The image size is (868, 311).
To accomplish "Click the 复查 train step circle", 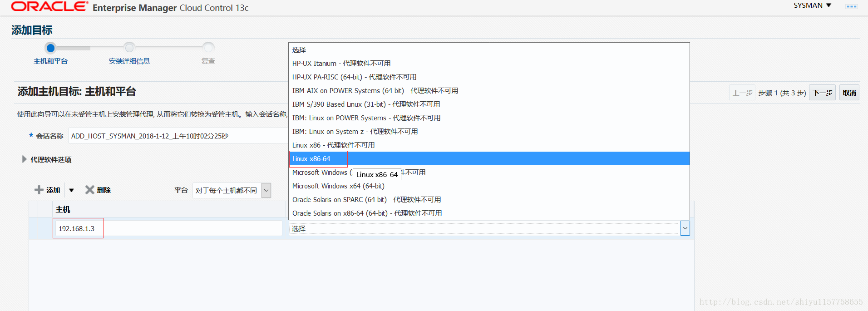I will coord(208,48).
